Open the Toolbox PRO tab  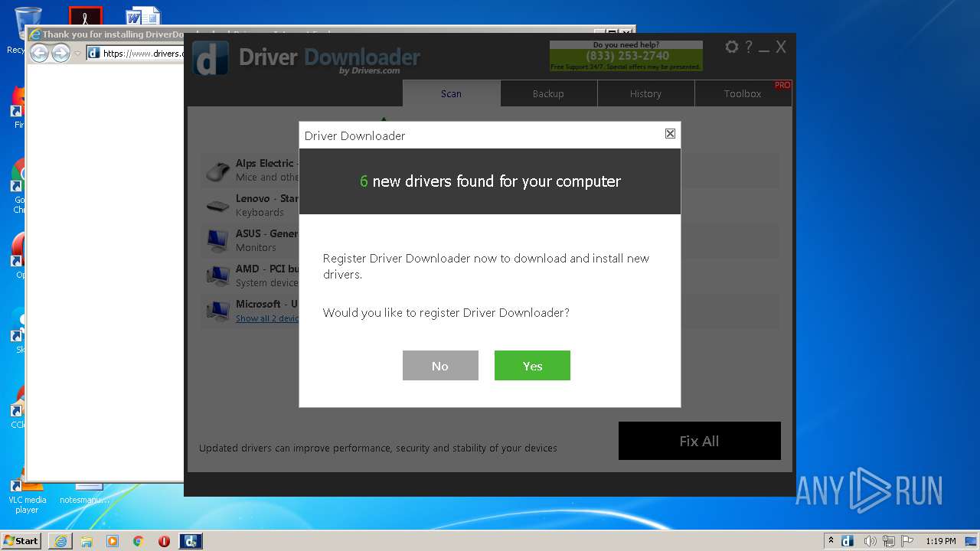click(743, 93)
